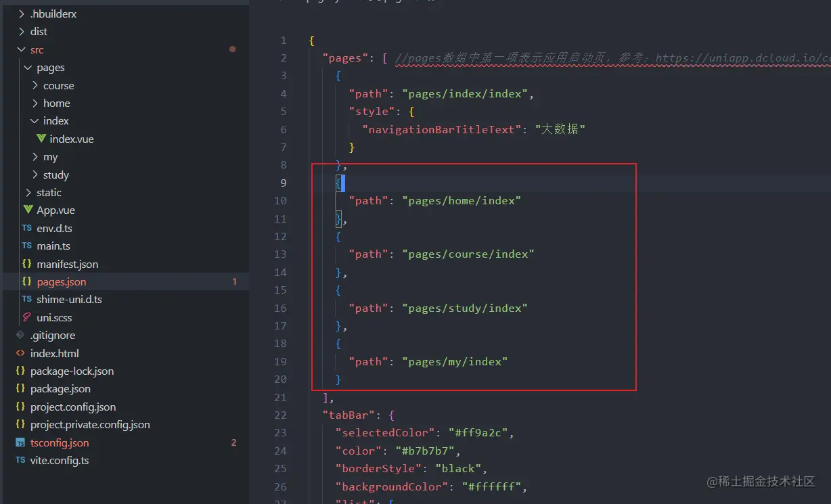
Task: Click the braces icon of manifest.json
Action: (x=27, y=264)
